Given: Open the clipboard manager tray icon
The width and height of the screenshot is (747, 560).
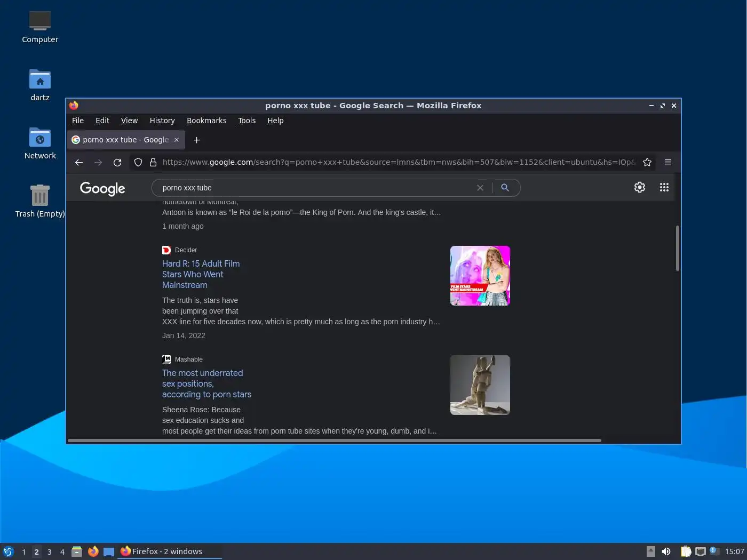Looking at the screenshot, I should (x=686, y=551).
